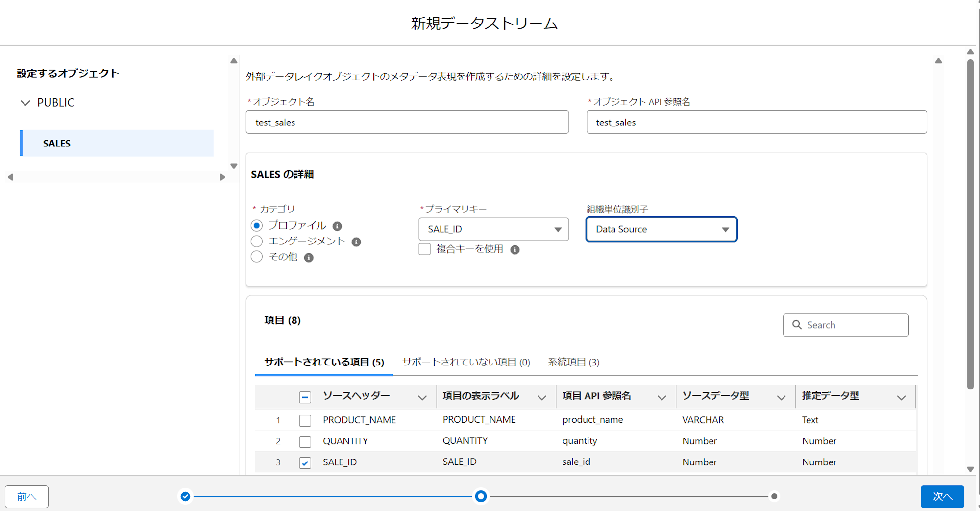The width and height of the screenshot is (980, 511).
Task: Open column menu chevron for 推定データ型
Action: pyautogui.click(x=901, y=398)
